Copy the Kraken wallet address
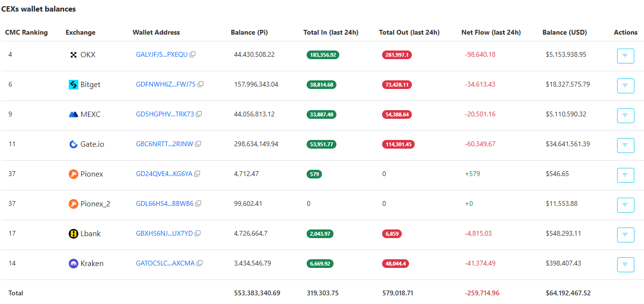The image size is (644, 304). pos(199,263)
